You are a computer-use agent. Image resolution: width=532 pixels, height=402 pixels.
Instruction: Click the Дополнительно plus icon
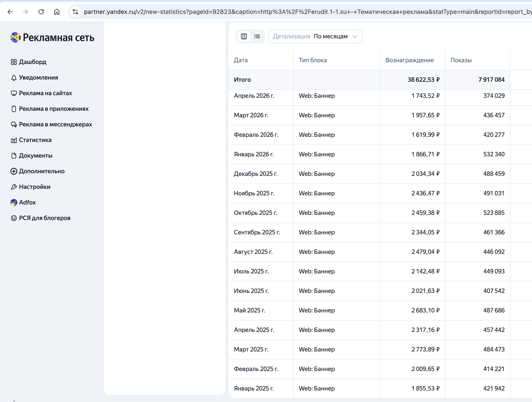click(x=14, y=171)
